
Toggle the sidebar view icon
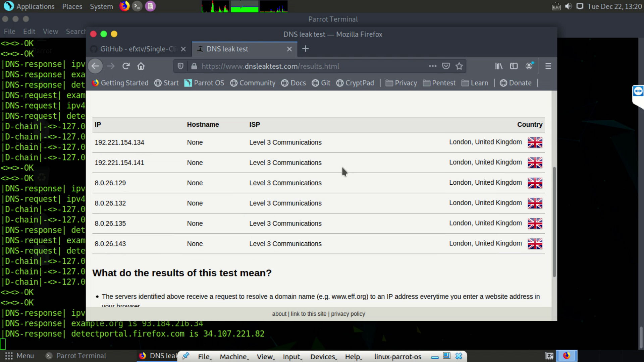click(514, 66)
